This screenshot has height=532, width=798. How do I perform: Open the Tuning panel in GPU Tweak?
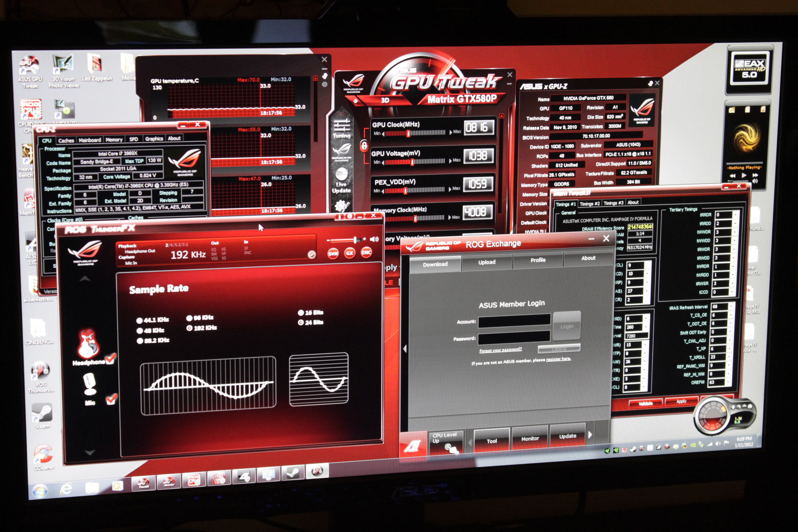point(341,129)
